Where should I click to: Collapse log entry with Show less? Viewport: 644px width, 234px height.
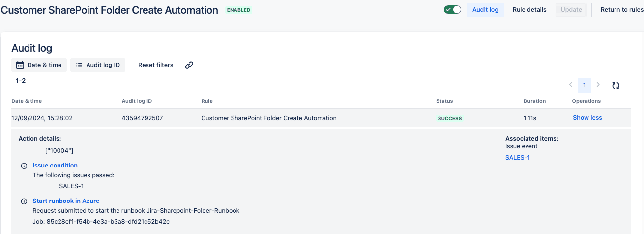(587, 118)
